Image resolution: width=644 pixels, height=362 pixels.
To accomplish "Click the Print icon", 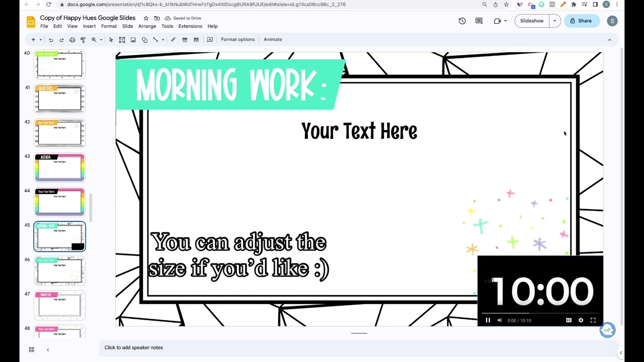I will [72, 39].
